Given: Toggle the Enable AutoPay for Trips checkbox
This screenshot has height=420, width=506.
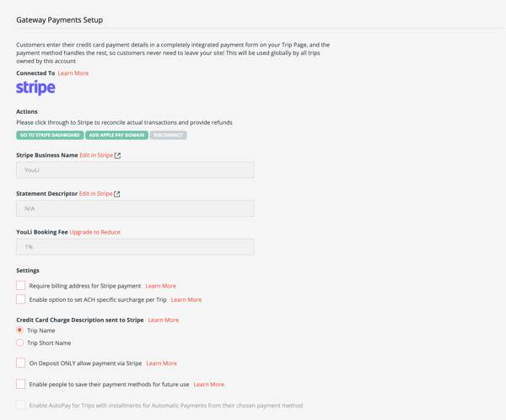Looking at the screenshot, I should click(x=20, y=405).
